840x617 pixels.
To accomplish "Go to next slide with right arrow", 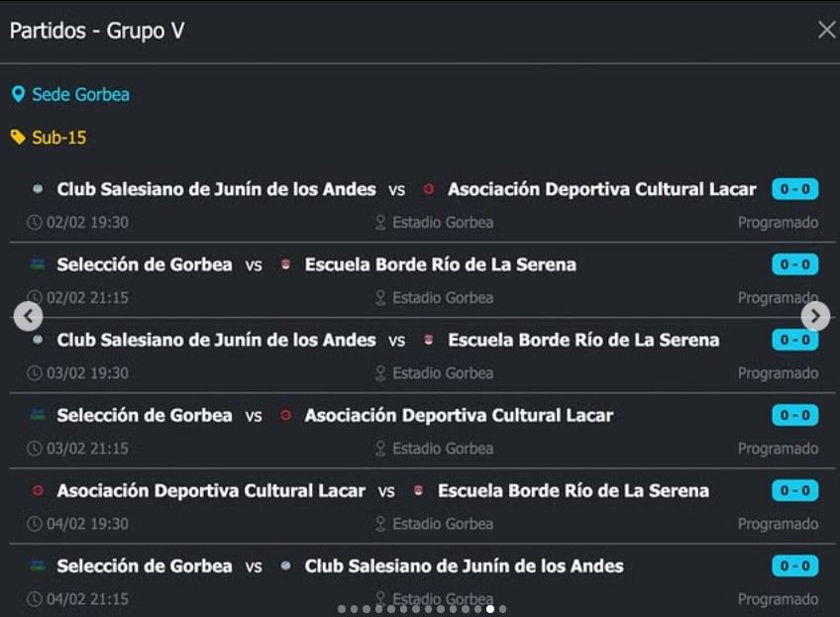I will 814,316.
